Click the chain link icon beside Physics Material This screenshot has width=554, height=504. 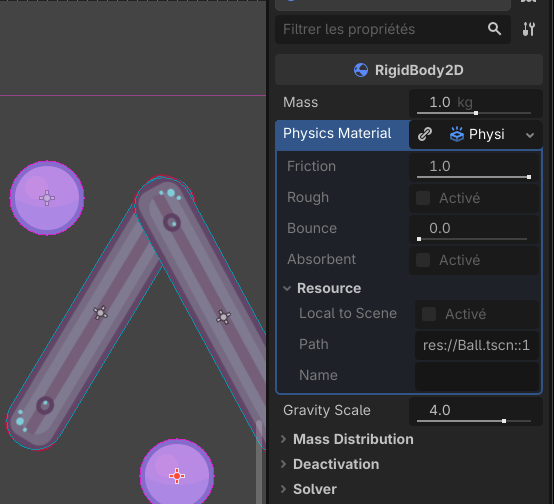coord(425,134)
